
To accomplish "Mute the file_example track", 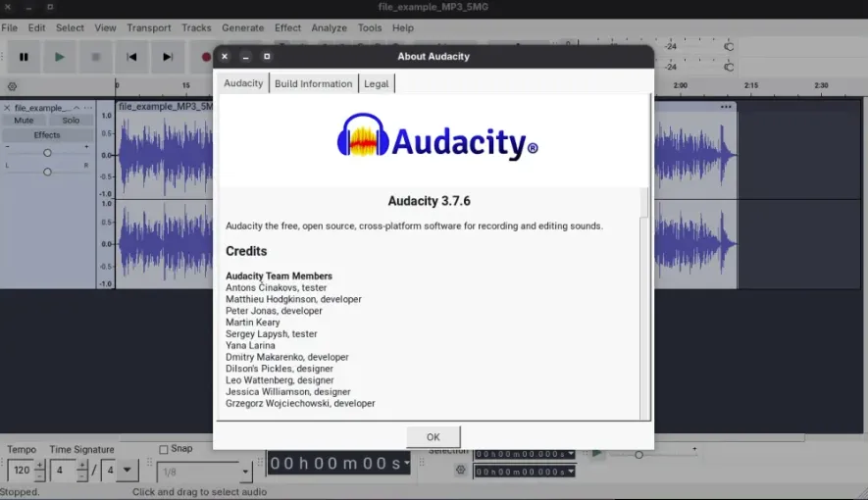I will pyautogui.click(x=24, y=121).
